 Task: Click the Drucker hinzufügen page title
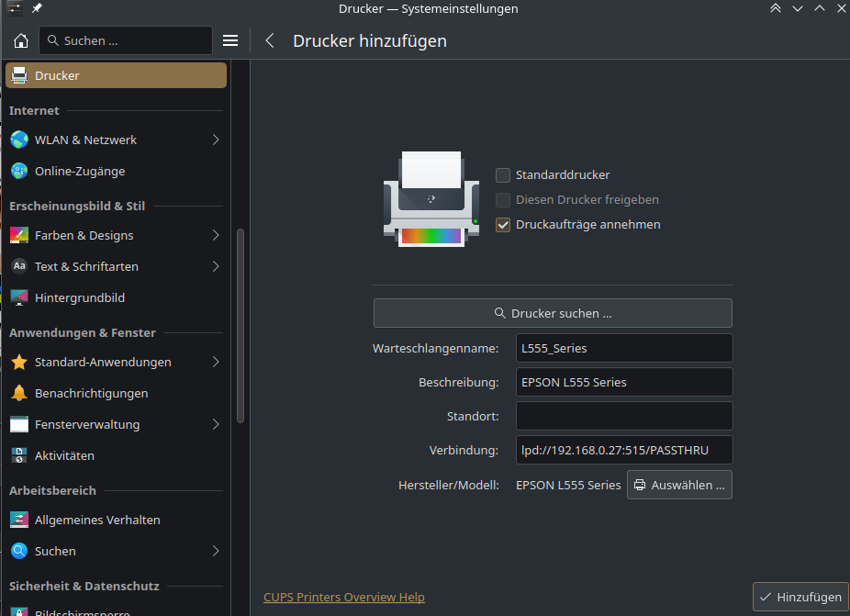coord(370,41)
